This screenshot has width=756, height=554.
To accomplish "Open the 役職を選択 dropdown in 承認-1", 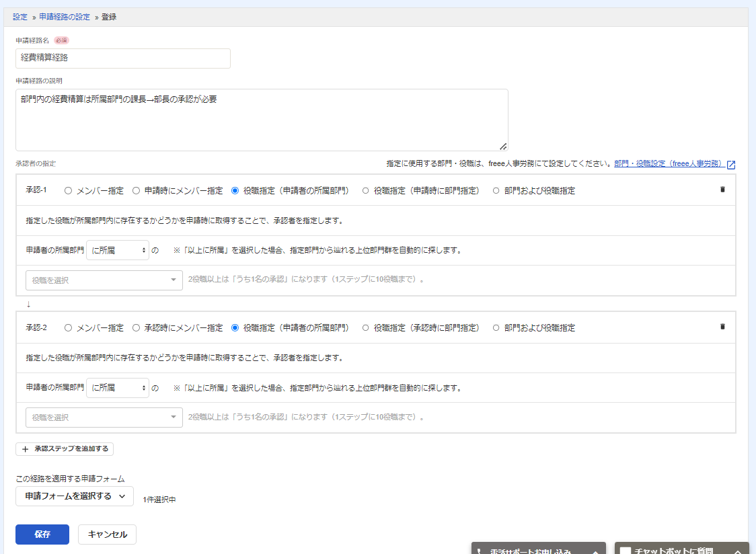I will coord(104,280).
